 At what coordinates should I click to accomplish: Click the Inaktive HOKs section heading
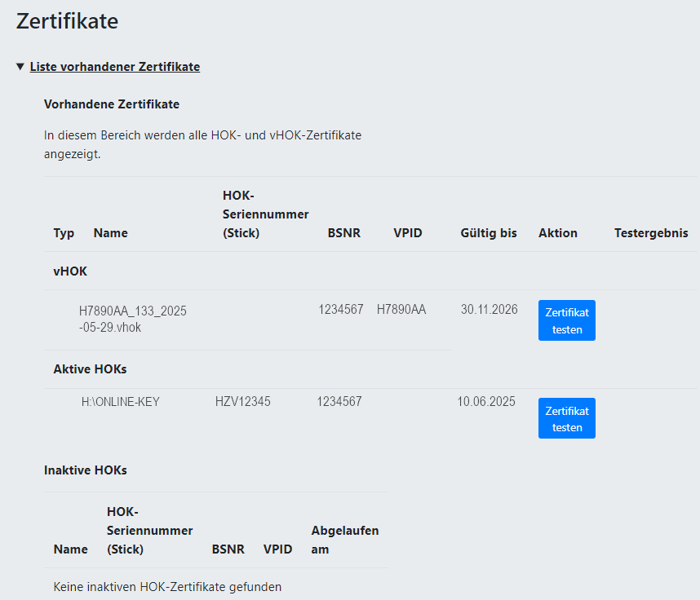pyautogui.click(x=85, y=470)
